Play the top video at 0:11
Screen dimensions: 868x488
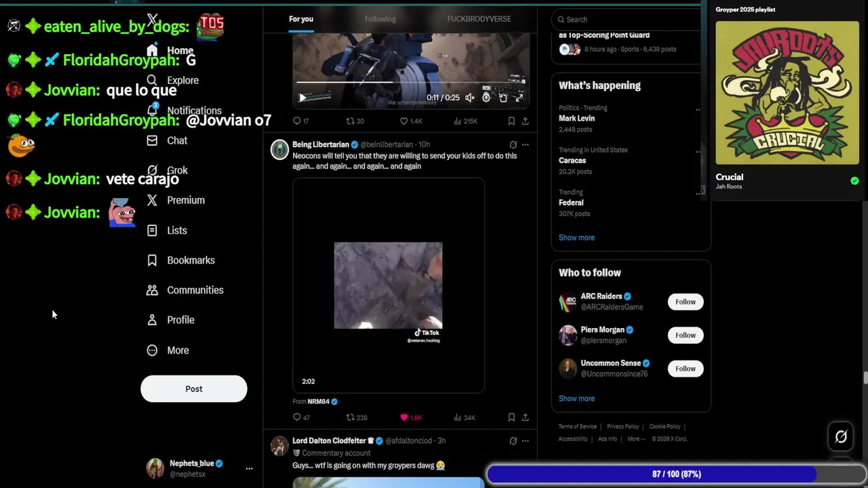pyautogui.click(x=302, y=98)
